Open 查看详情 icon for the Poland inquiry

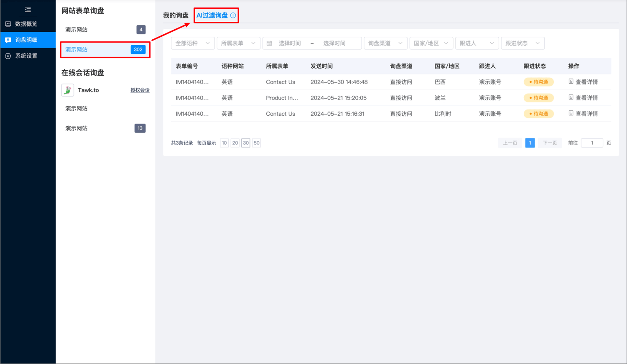click(x=571, y=98)
